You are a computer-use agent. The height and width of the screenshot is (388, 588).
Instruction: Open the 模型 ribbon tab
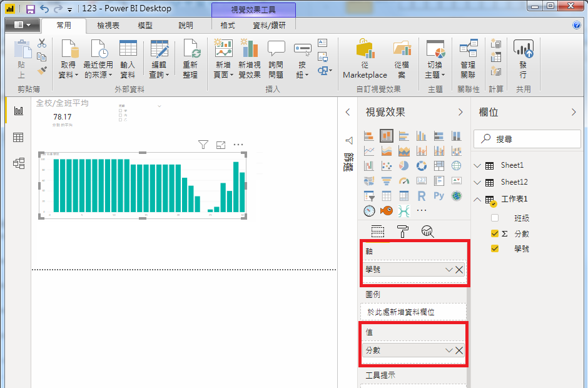(145, 26)
